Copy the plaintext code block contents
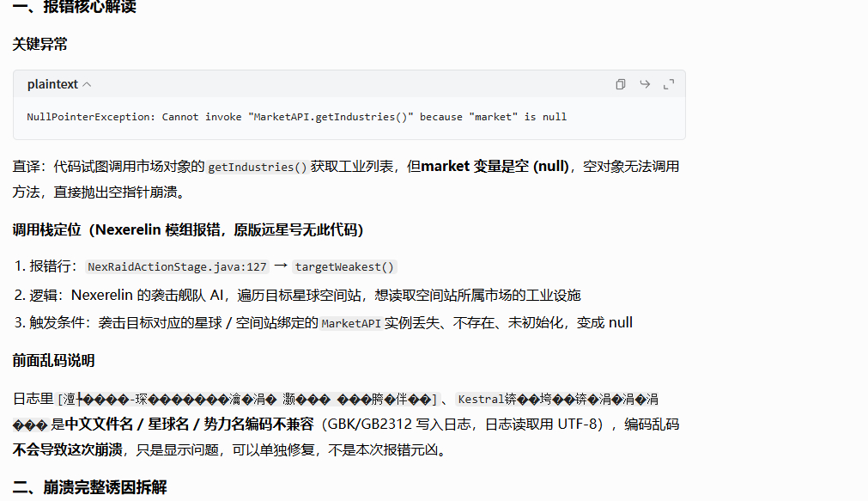Viewport: 868px width, 501px height. tap(621, 84)
